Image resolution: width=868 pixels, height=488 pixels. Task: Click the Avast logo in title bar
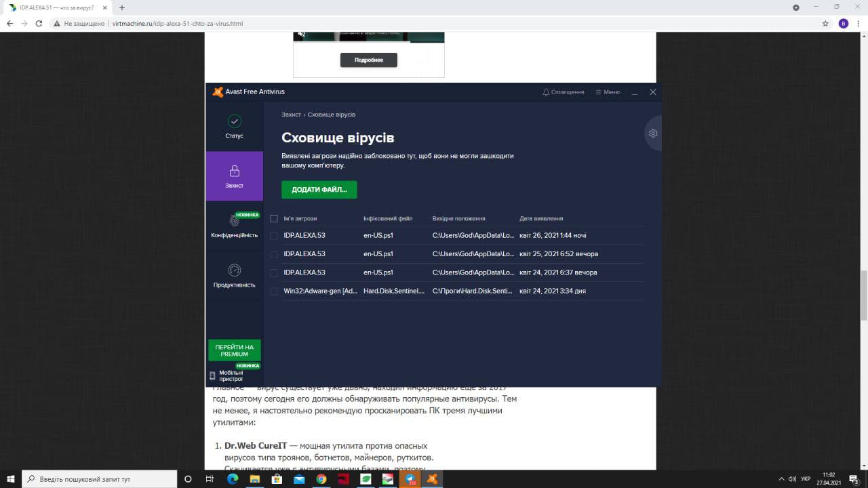tap(218, 92)
